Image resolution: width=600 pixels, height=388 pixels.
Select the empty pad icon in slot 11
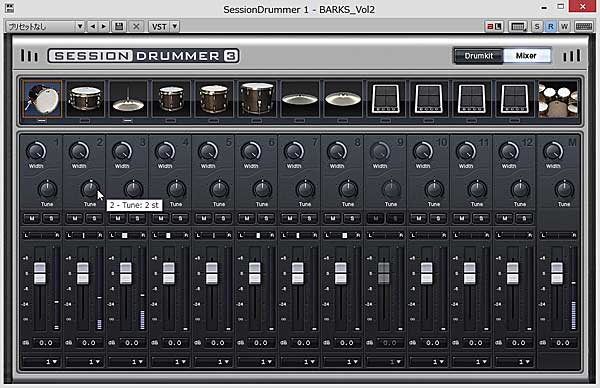point(471,99)
